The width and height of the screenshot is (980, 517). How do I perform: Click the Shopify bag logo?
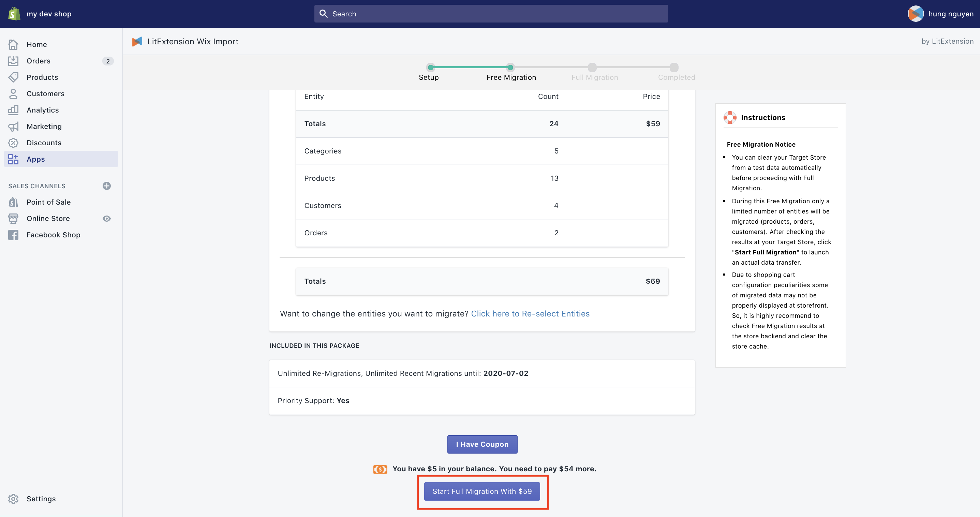(x=14, y=14)
